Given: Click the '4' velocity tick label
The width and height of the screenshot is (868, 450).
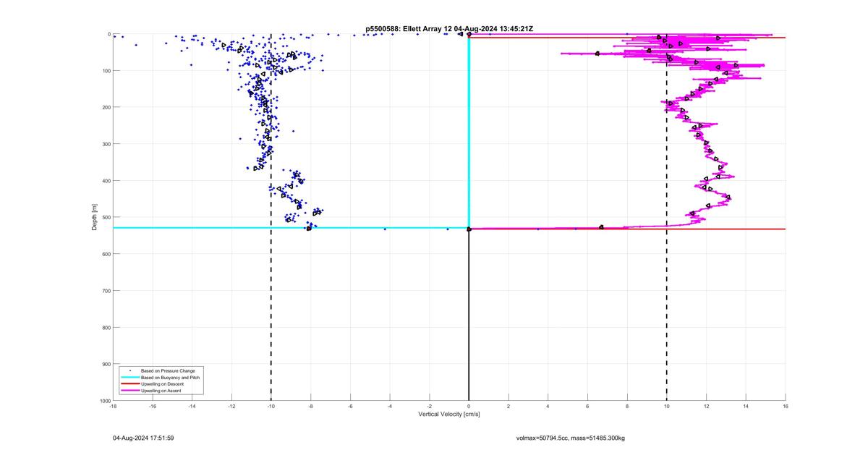Looking at the screenshot, I should [548, 406].
